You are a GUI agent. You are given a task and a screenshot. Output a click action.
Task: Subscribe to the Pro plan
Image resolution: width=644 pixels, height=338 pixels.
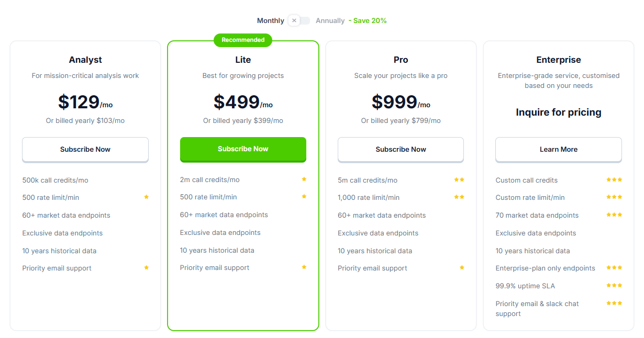pyautogui.click(x=401, y=150)
